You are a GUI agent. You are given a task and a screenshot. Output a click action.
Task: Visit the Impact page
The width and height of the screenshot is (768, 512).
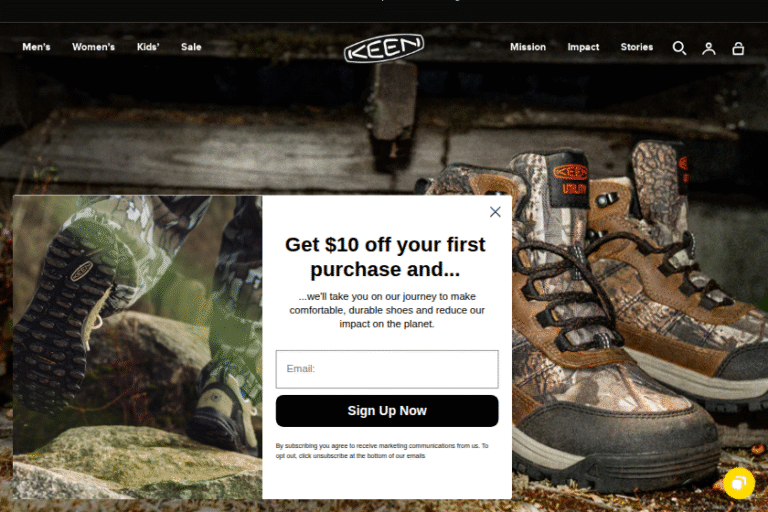[583, 47]
